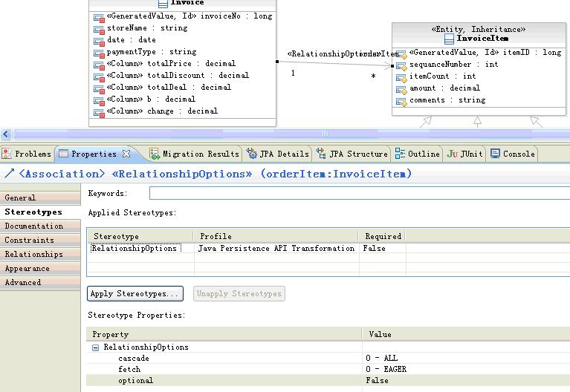Click the Invoice class icon in the header
Viewport: 570px width, 392px height.
[x=163, y=3]
